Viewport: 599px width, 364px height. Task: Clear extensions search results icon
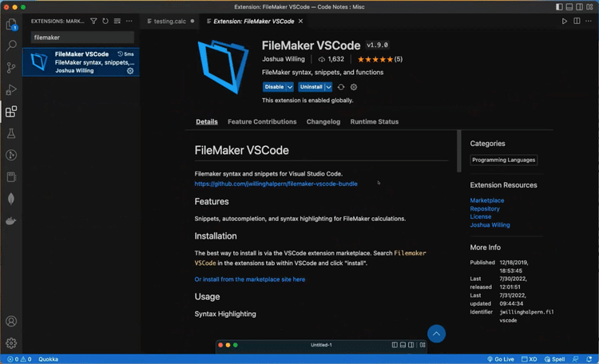(117, 21)
